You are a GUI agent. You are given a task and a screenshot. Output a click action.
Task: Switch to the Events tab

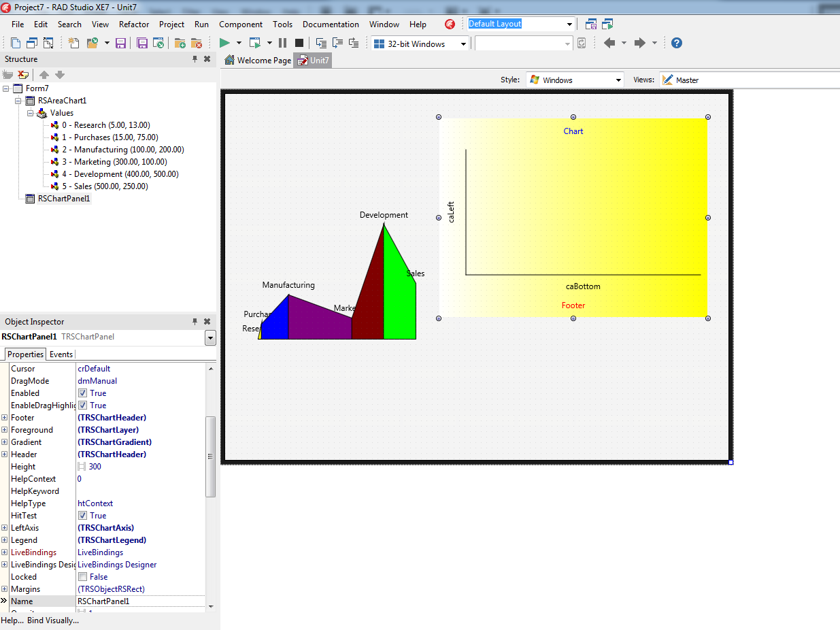tap(61, 354)
